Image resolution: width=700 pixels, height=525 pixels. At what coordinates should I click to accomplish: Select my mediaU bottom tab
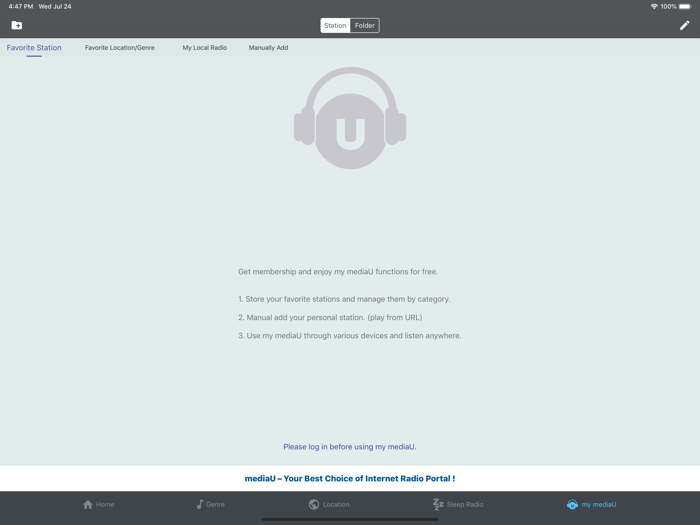point(592,504)
